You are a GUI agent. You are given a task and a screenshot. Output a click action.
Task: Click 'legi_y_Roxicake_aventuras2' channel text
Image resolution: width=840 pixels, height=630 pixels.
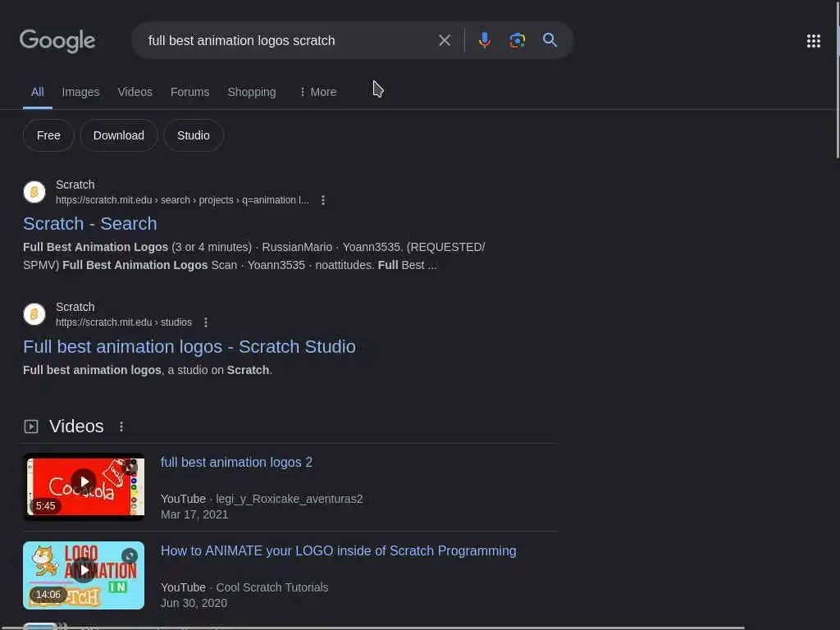pyautogui.click(x=290, y=499)
